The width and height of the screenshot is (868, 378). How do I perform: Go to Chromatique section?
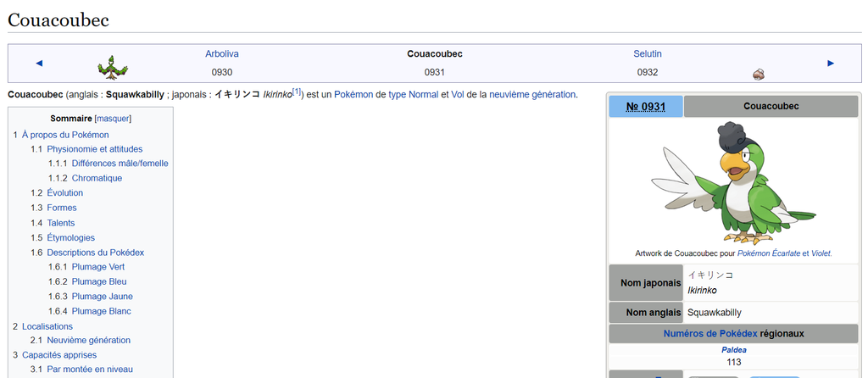pos(97,178)
